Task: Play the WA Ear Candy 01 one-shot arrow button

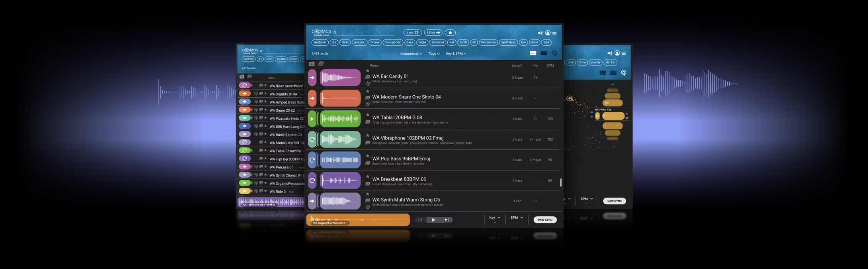Action: [x=312, y=78]
